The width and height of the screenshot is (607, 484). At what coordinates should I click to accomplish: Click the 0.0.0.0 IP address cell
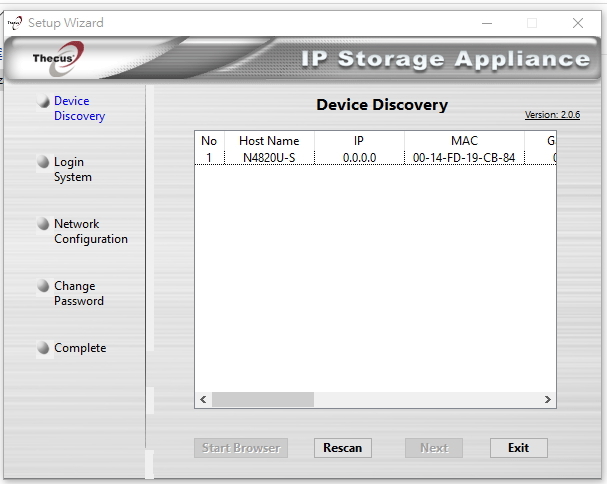coord(359,158)
